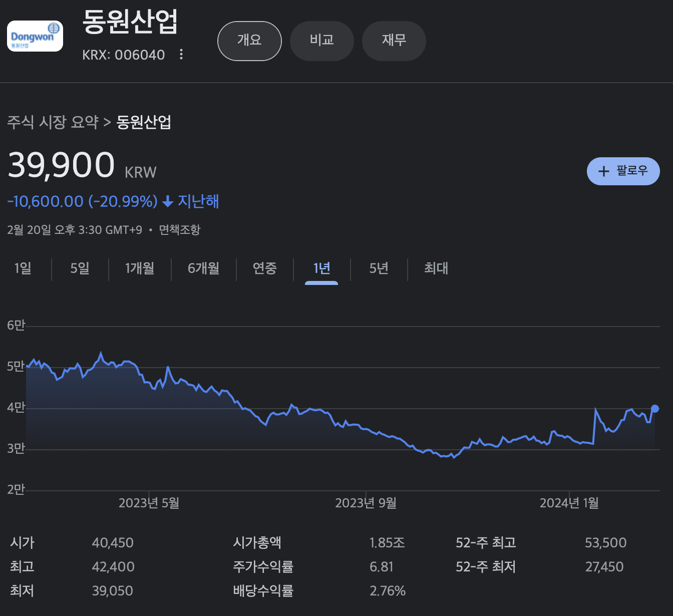Click the 52-주 최고 value 53,500
This screenshot has height=616, width=673.
pyautogui.click(x=606, y=543)
